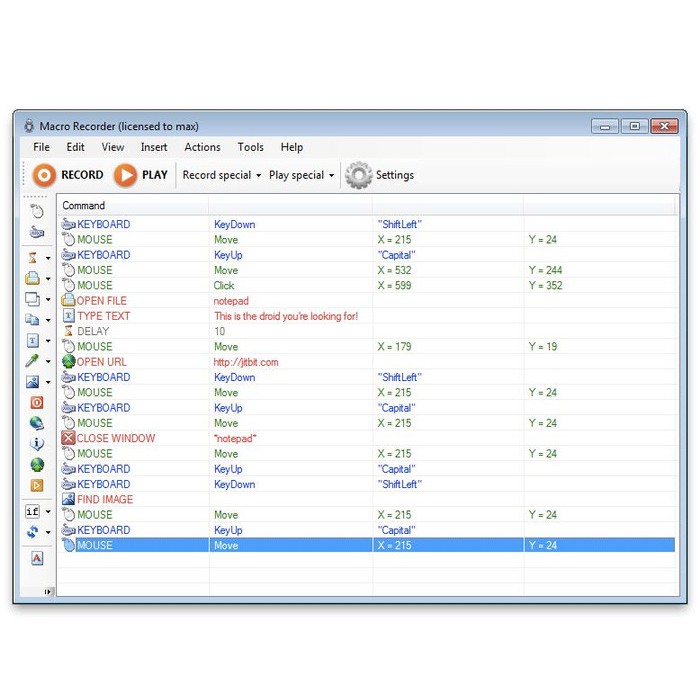Viewport: 700px width, 700px height.
Task: Open the Edit menu
Action: [x=75, y=147]
